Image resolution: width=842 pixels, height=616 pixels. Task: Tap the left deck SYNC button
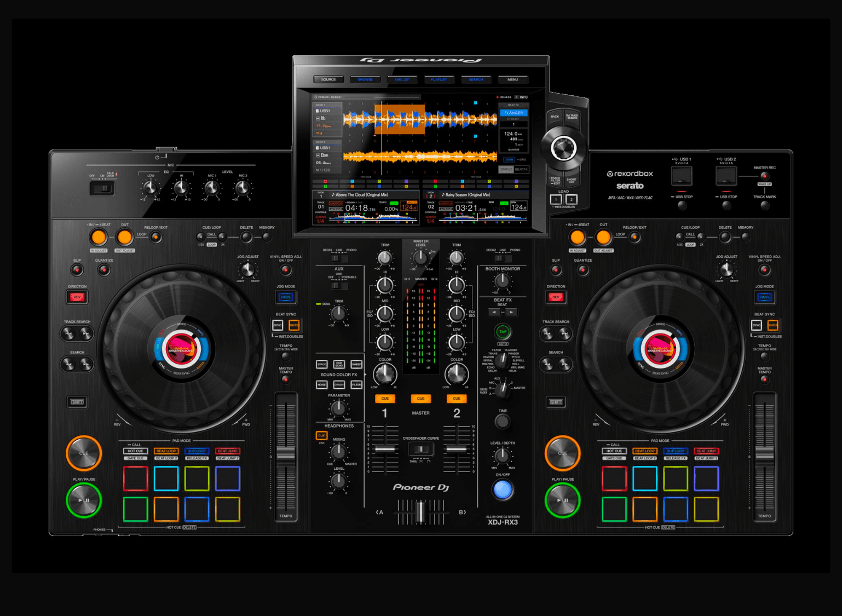pos(278,325)
